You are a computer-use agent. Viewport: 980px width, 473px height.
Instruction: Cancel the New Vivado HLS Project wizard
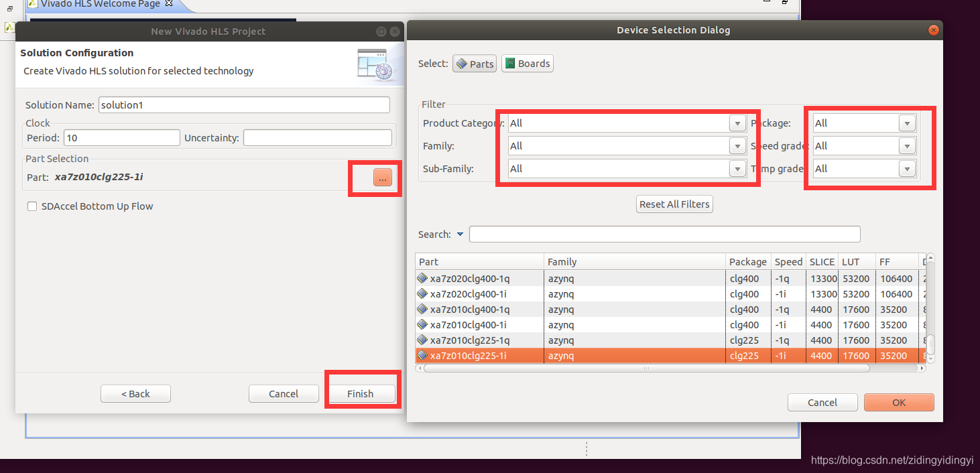(284, 394)
